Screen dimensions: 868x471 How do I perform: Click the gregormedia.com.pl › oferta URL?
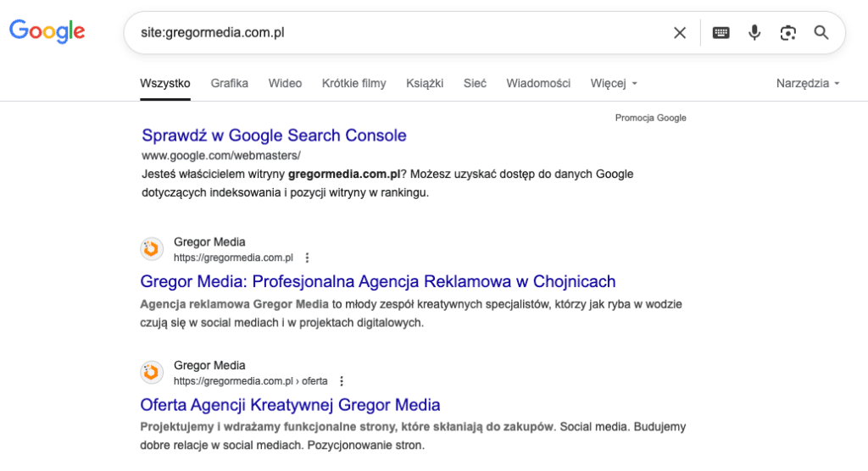(x=250, y=381)
